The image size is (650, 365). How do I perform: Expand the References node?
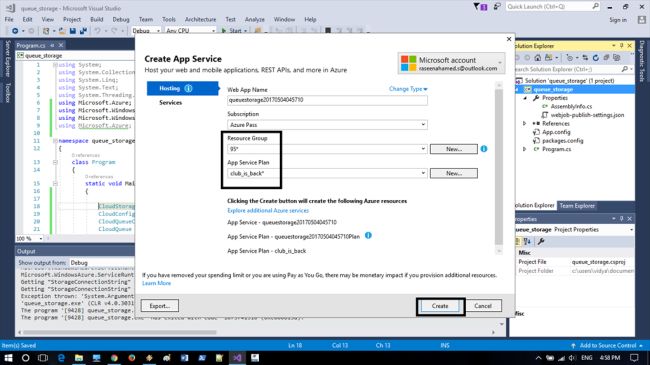(524, 124)
